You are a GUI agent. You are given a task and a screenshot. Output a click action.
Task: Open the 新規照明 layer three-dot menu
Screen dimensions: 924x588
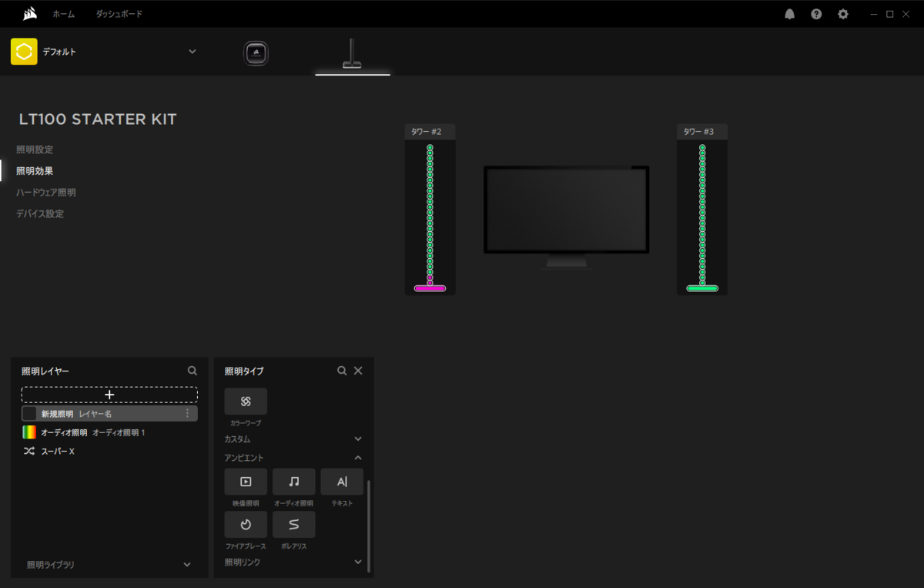pyautogui.click(x=187, y=414)
